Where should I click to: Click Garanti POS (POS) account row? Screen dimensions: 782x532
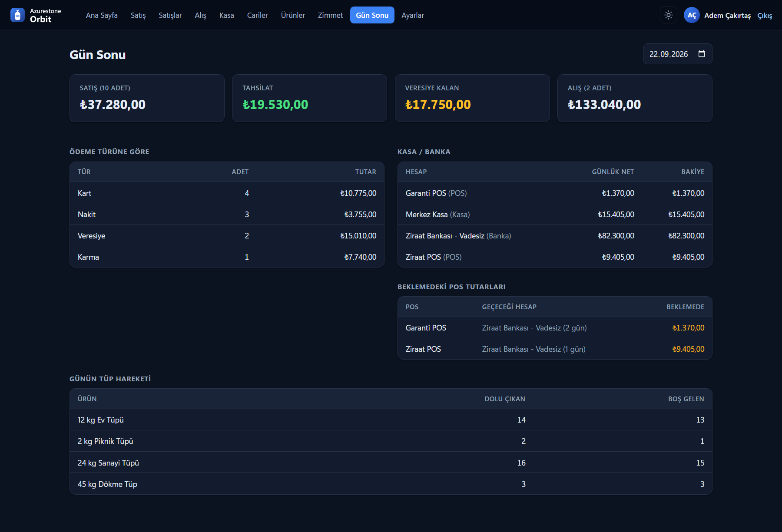click(555, 193)
